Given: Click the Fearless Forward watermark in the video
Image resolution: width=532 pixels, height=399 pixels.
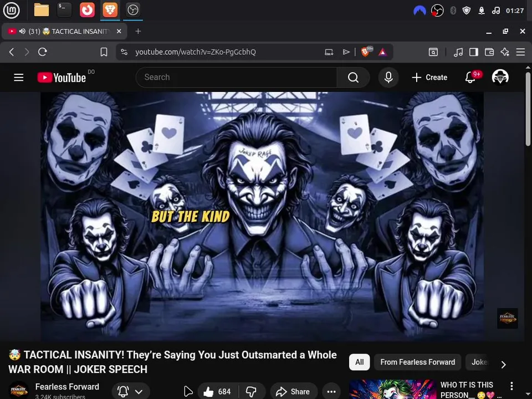Looking at the screenshot, I should point(507,318).
